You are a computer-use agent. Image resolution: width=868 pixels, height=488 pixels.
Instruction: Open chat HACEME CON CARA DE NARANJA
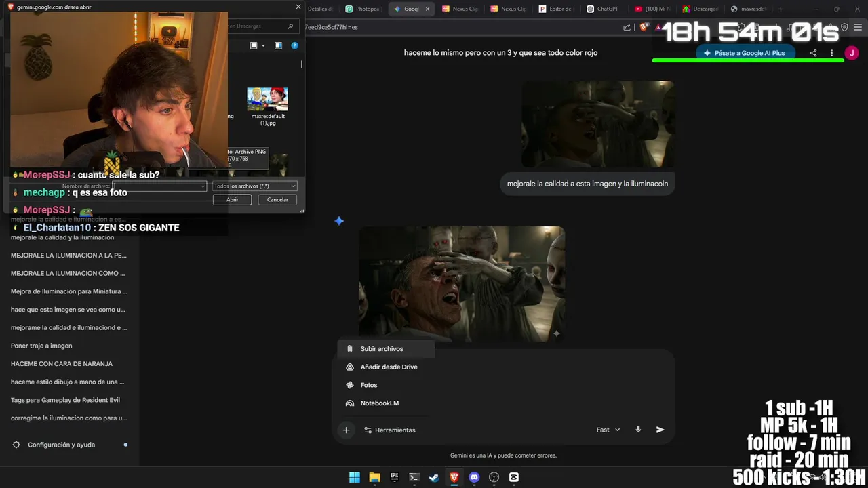(62, 364)
